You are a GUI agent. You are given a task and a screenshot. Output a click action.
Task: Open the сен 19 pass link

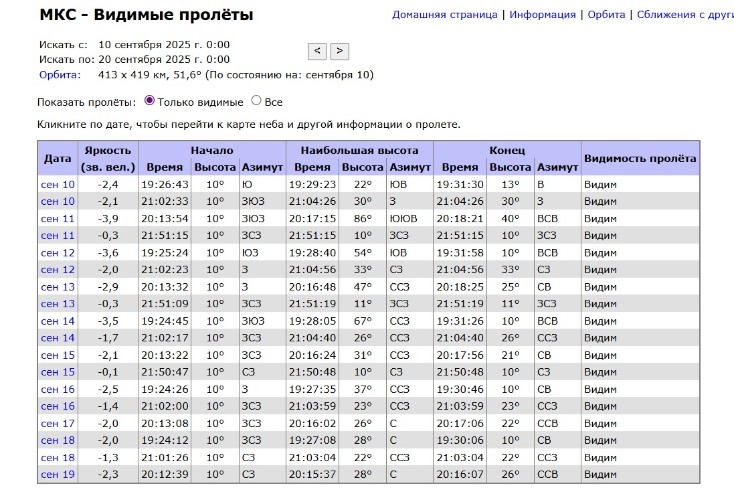(58, 475)
